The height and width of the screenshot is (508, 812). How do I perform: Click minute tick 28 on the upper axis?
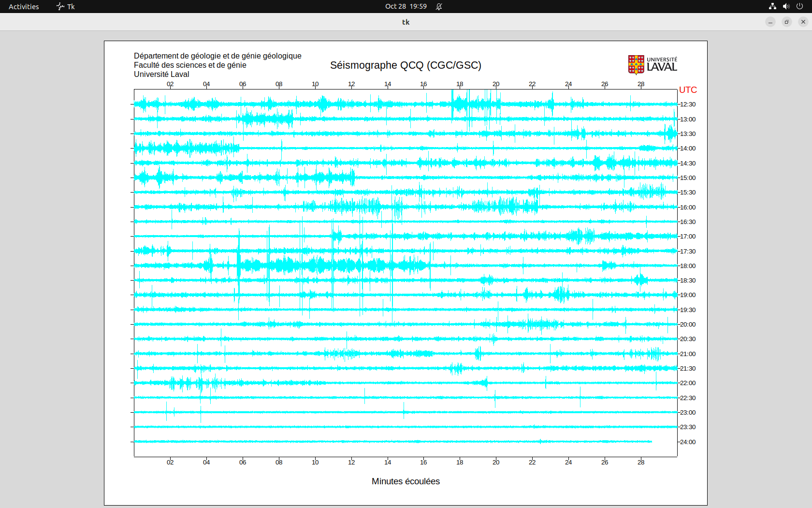click(641, 84)
